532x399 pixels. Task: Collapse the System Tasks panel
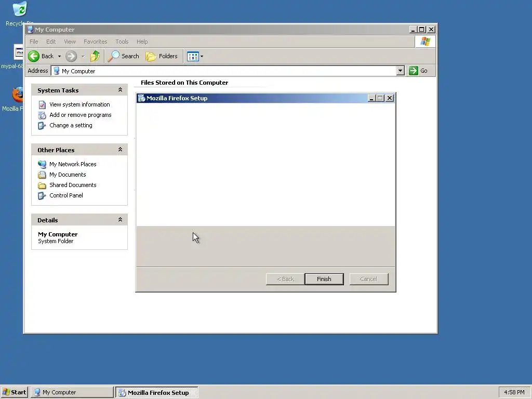click(x=120, y=90)
